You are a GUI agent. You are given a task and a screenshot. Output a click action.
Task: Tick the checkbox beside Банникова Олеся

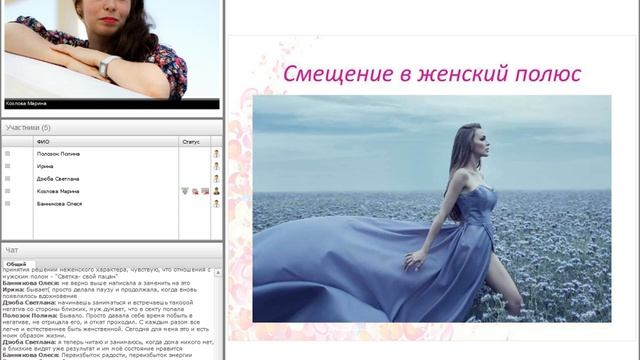tap(7, 203)
